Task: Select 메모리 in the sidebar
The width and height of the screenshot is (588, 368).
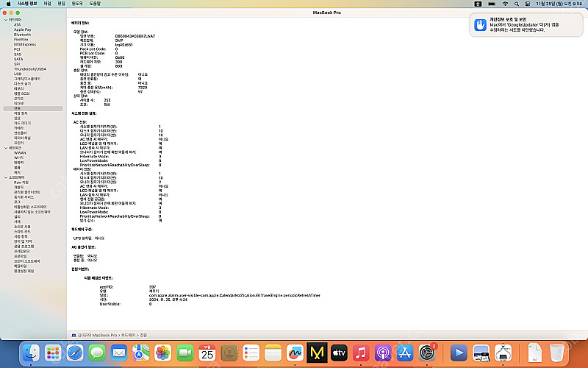Action: pos(19,89)
